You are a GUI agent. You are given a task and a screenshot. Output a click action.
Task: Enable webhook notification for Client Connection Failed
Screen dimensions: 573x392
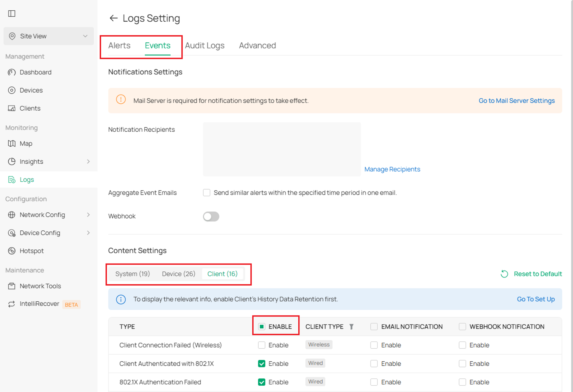(462, 345)
